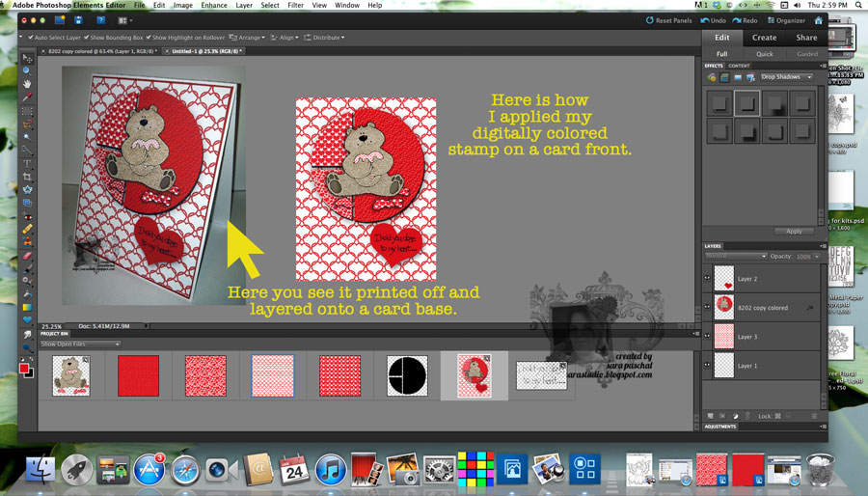This screenshot has width=868, height=496.
Task: Open the Drop Shadows style dropdown
Action: (x=786, y=77)
